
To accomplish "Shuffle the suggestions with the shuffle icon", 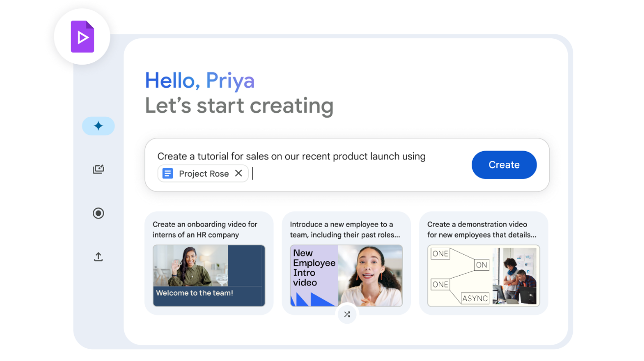I will pyautogui.click(x=347, y=314).
